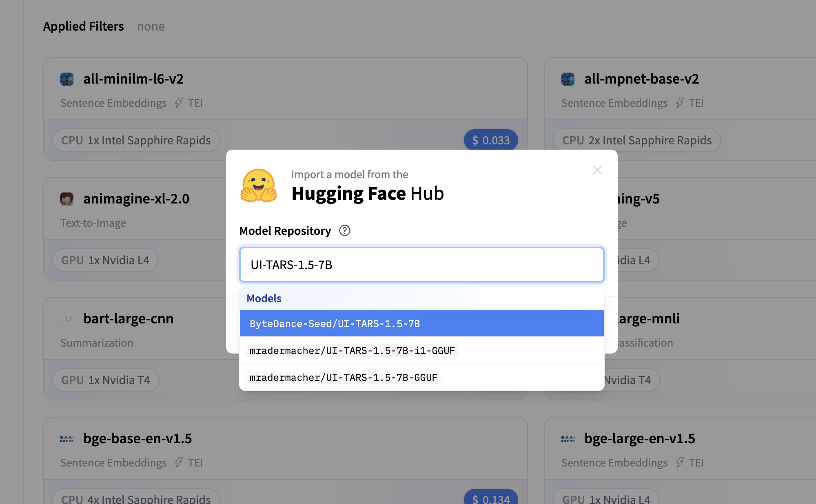816x504 pixels.
Task: Select ByteDance-Seed/UI-TARS-1.5-7B suggestion
Action: point(421,323)
